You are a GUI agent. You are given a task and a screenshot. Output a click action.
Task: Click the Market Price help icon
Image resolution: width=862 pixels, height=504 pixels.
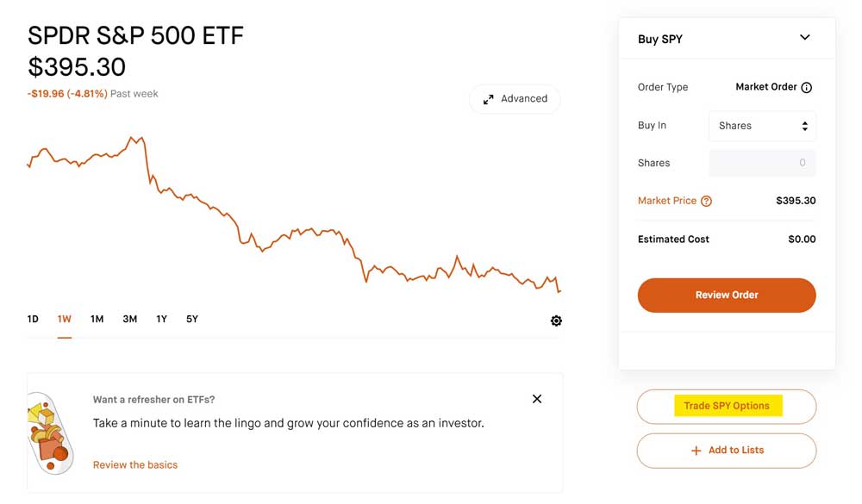[706, 201]
